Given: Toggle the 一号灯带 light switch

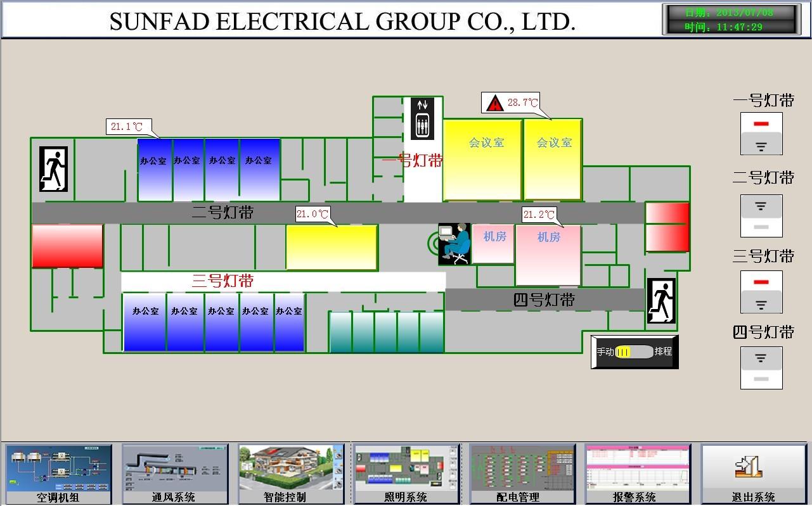Looking at the screenshot, I should pos(761,134).
